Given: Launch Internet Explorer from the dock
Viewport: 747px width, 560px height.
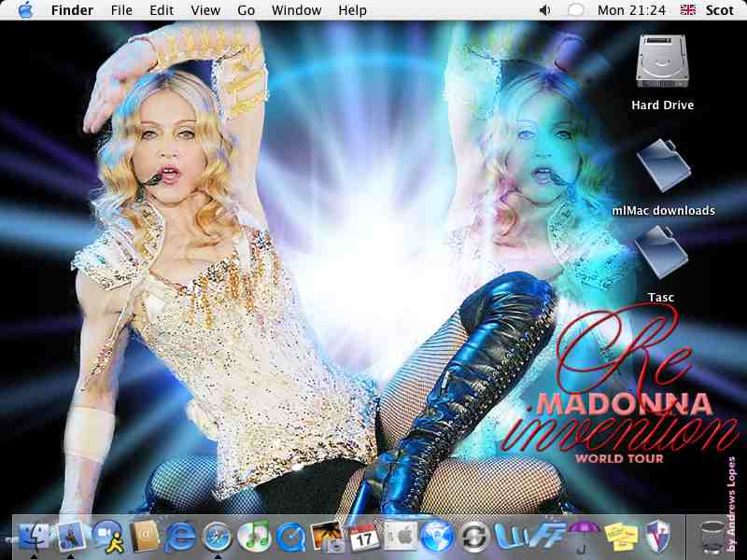Looking at the screenshot, I should coord(180,538).
